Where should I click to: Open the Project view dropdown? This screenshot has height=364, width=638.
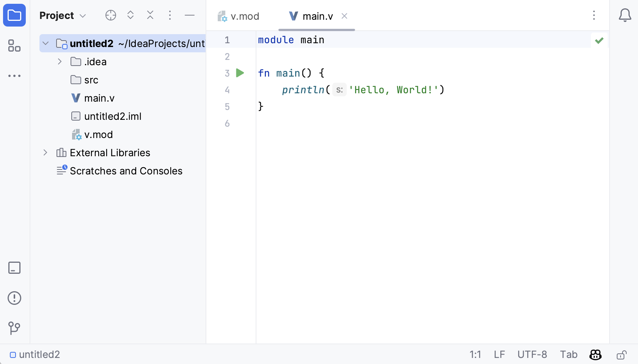tap(83, 16)
